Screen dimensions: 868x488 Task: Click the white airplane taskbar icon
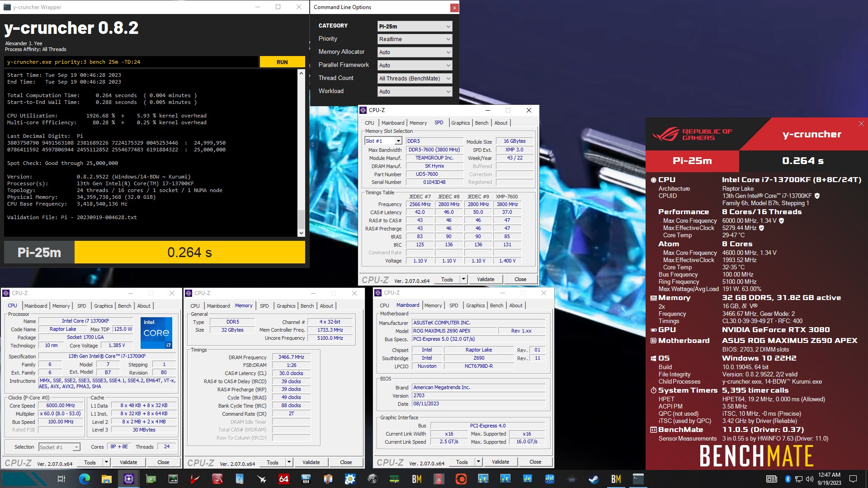pos(262,479)
